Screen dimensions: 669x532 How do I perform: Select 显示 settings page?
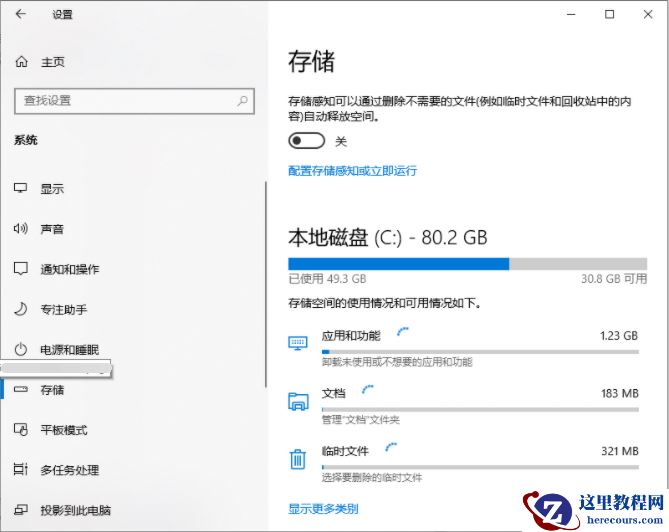coord(52,189)
